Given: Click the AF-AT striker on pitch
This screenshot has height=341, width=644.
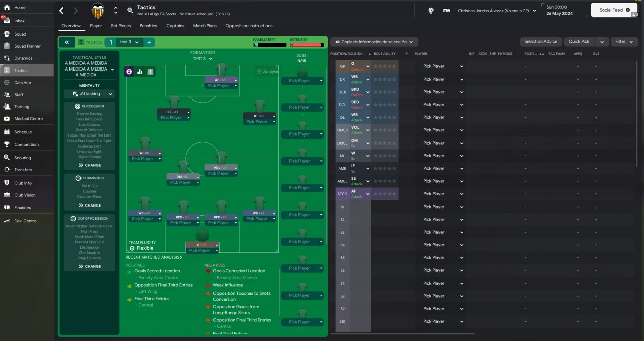Looking at the screenshot, I should pos(221,76).
